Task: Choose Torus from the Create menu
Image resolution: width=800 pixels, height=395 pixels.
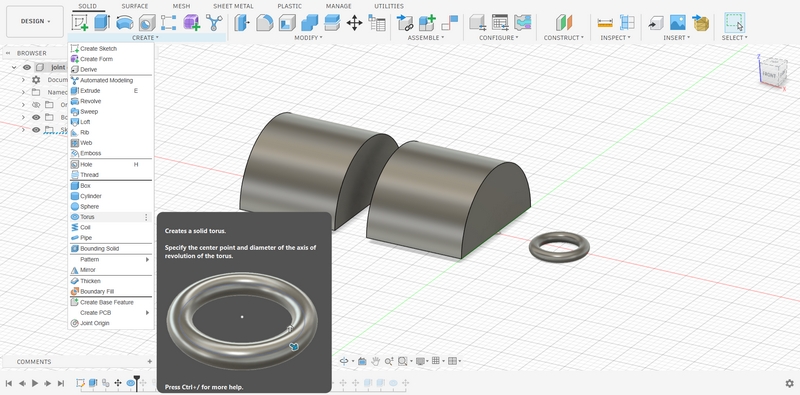Action: pos(111,217)
